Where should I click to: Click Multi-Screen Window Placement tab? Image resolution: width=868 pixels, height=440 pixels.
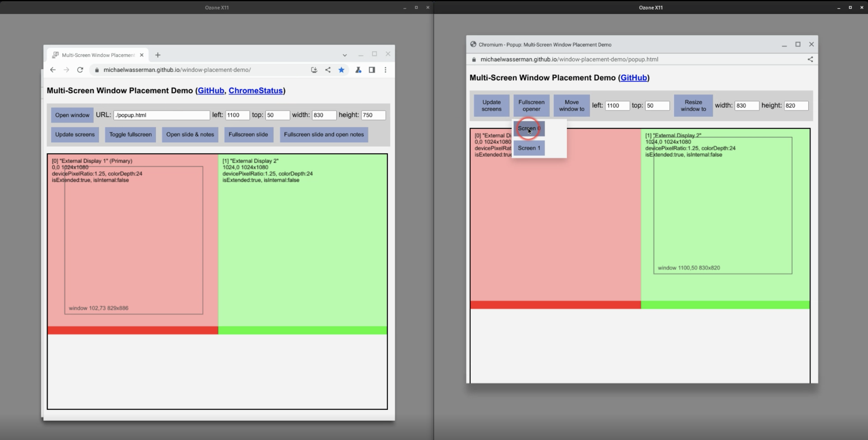(98, 55)
